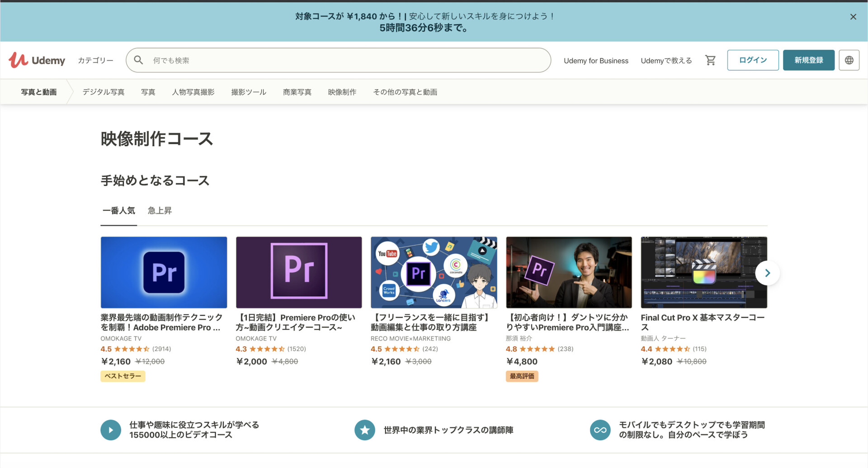Click the price ¥4,800 under 那須 裕介

522,362
